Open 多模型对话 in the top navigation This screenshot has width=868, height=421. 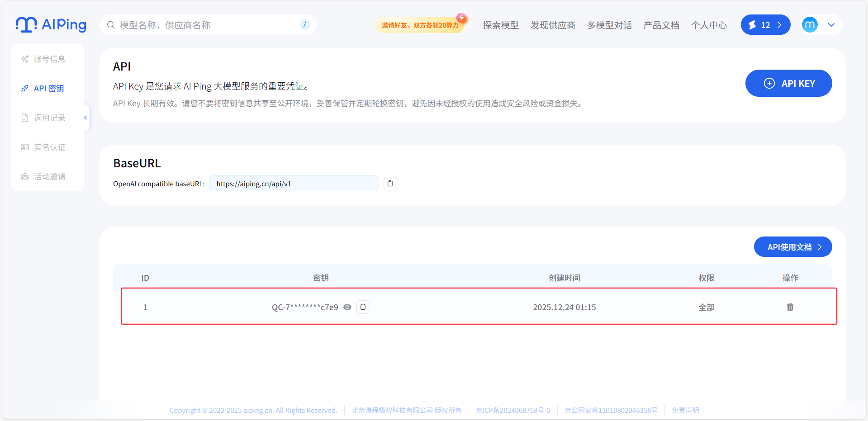point(609,25)
